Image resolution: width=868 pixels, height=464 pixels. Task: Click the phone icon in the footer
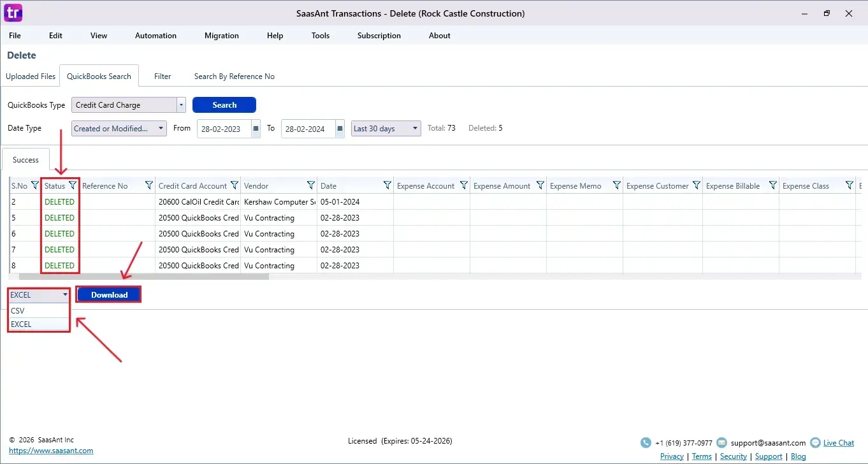646,443
